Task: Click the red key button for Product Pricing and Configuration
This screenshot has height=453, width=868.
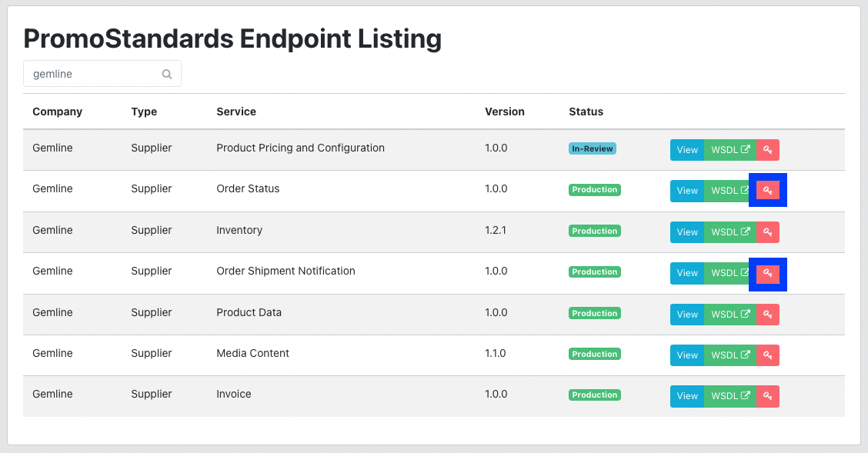Action: click(x=768, y=150)
